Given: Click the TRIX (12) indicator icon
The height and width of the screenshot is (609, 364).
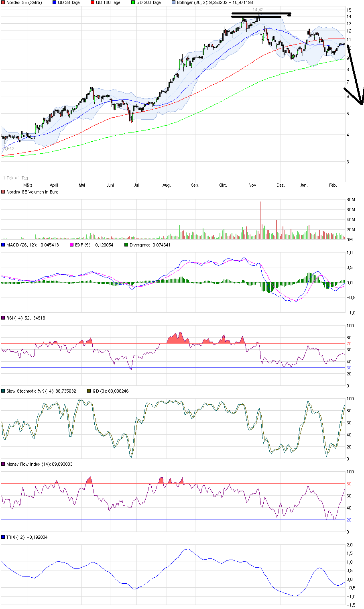Looking at the screenshot, I should (3, 536).
